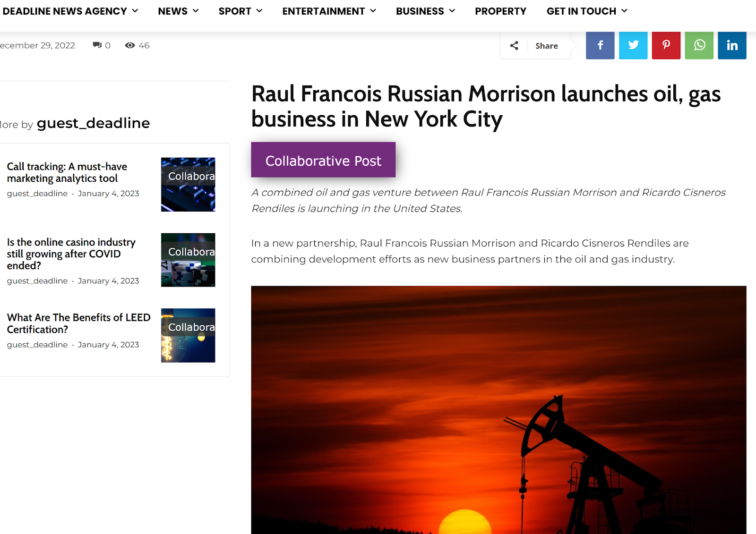Click guest_deadline under Call tracking article
This screenshot has height=534, width=756.
(37, 194)
